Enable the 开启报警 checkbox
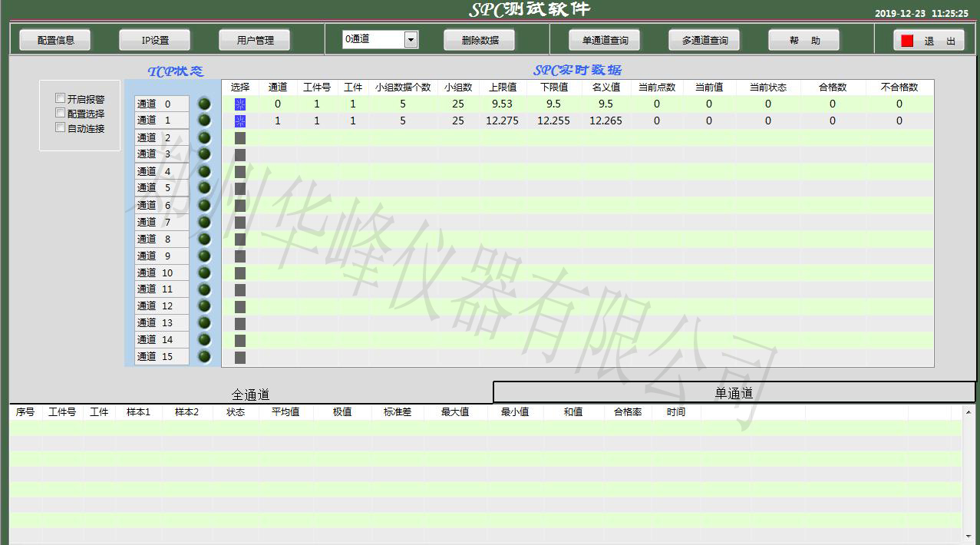The width and height of the screenshot is (980, 545). 61,98
